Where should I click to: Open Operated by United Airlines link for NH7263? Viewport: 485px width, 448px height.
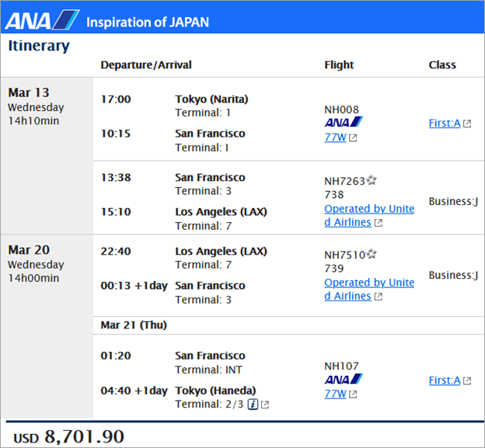[369, 215]
